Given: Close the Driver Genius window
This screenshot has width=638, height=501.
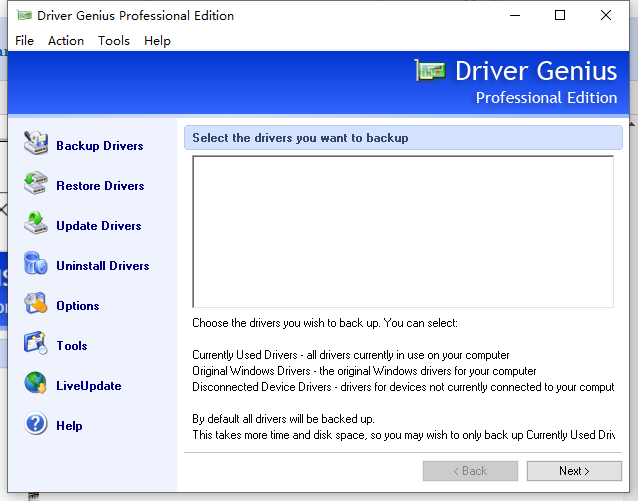Looking at the screenshot, I should pyautogui.click(x=606, y=15).
